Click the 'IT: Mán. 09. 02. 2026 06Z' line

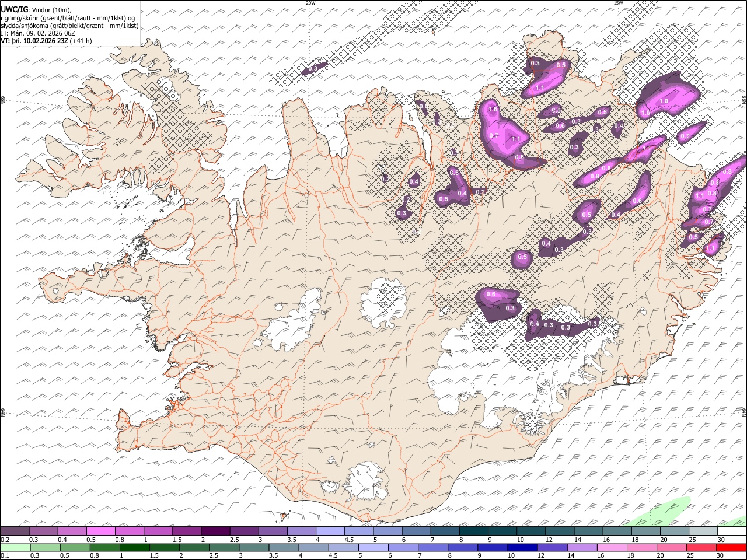click(38, 33)
